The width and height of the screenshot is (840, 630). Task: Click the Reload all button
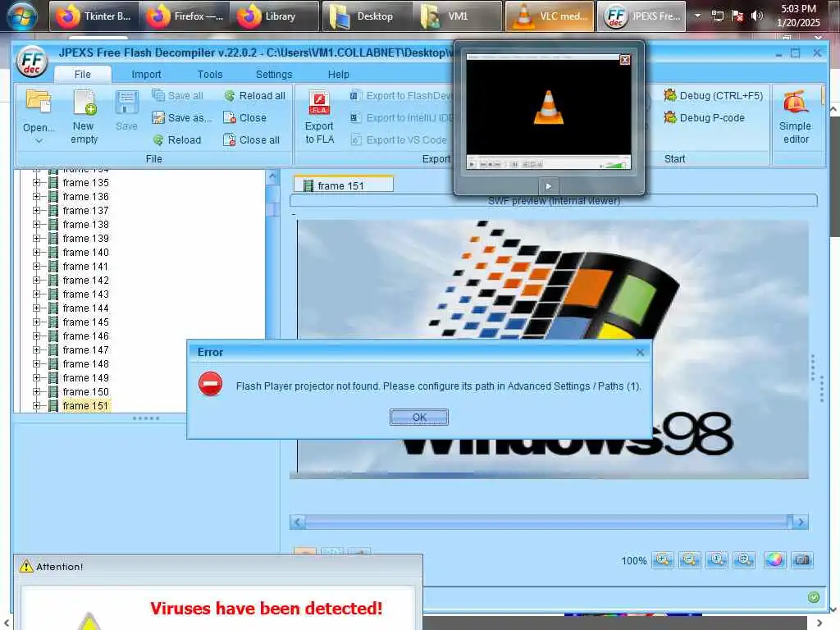tap(254, 95)
